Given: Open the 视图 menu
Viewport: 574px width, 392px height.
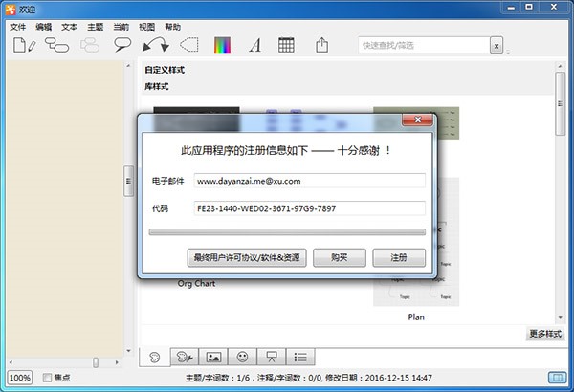Looking at the screenshot, I should pos(146,27).
